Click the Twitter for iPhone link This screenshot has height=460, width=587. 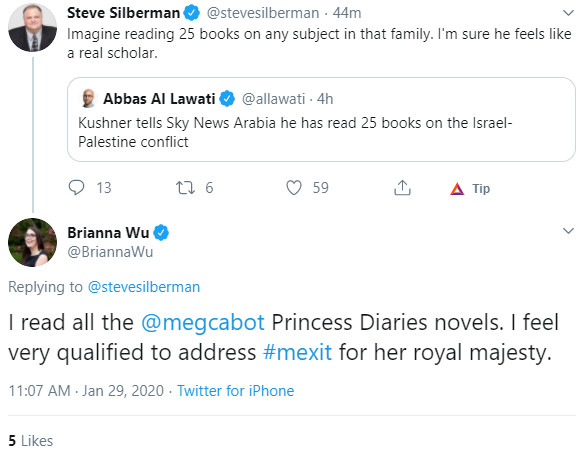pos(235,391)
